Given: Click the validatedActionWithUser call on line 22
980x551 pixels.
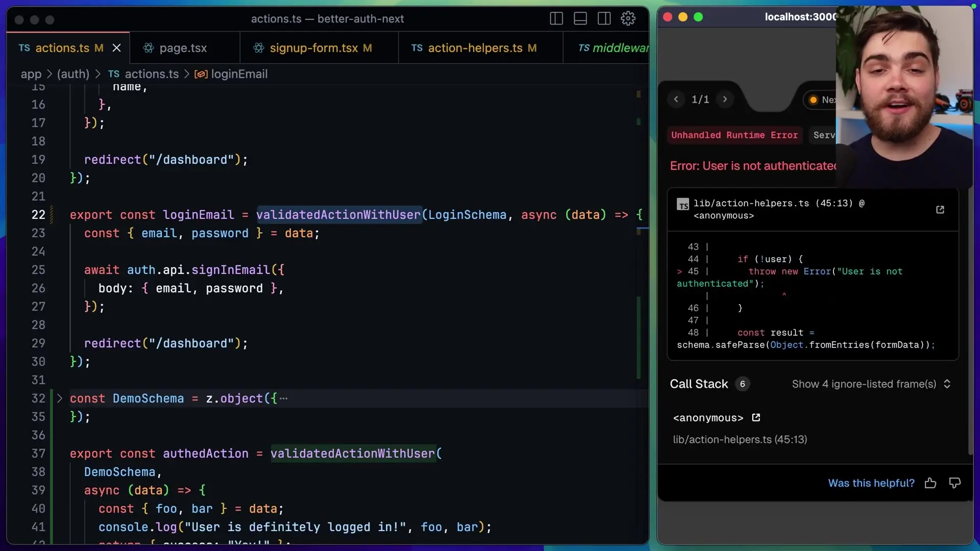Looking at the screenshot, I should (338, 215).
